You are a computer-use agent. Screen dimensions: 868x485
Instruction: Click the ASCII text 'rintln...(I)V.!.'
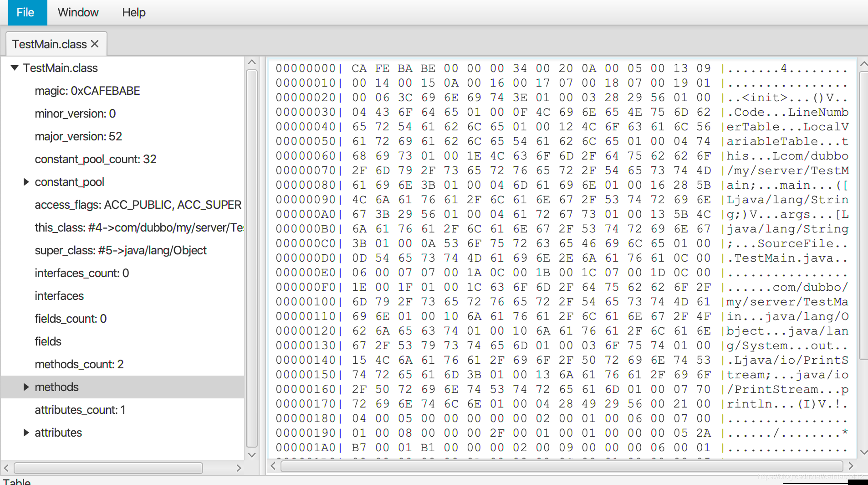click(787, 404)
